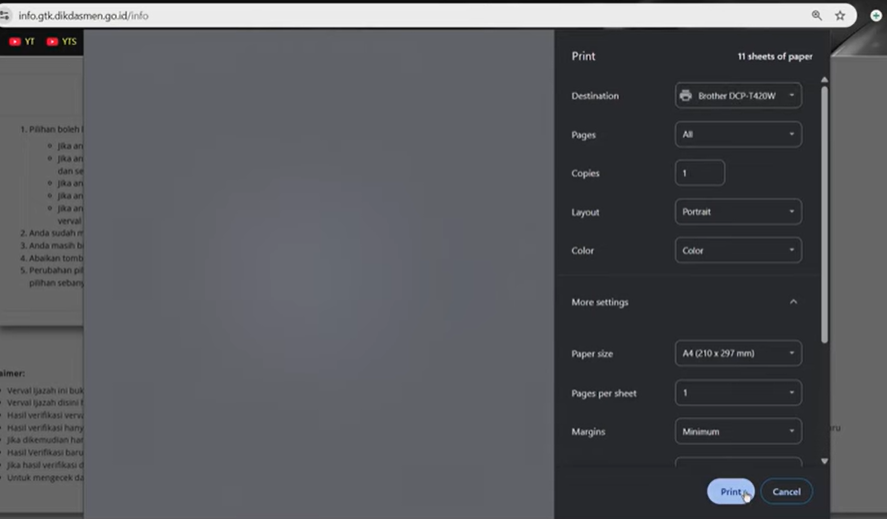
Task: Open the Pages per sheet dropdown
Action: 738,393
